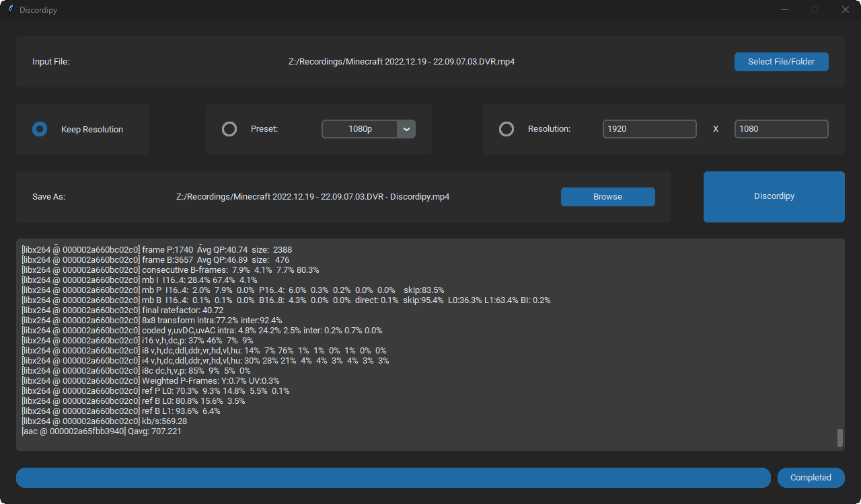Select the custom Resolution radio button
The image size is (861, 504).
pyautogui.click(x=507, y=129)
